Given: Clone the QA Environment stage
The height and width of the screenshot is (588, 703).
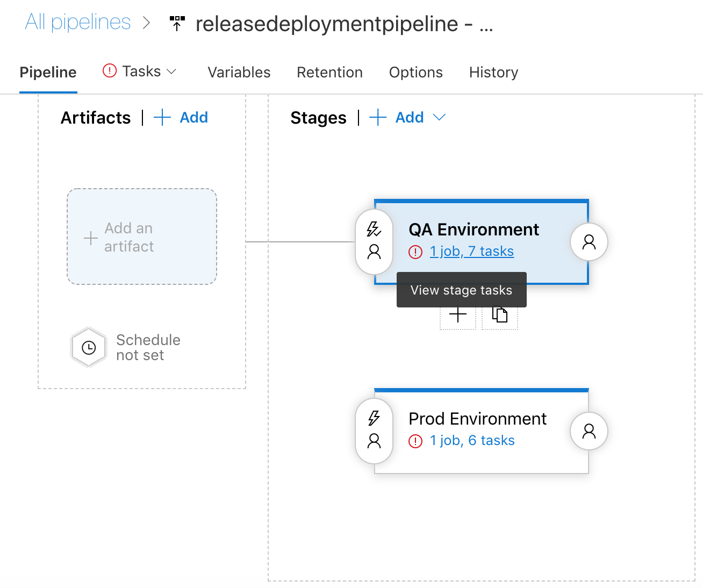Looking at the screenshot, I should (500, 314).
